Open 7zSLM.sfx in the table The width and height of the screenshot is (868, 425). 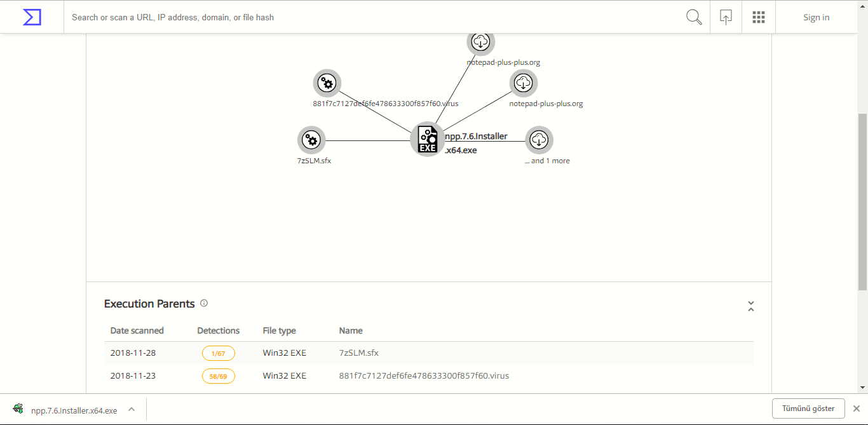(x=359, y=353)
